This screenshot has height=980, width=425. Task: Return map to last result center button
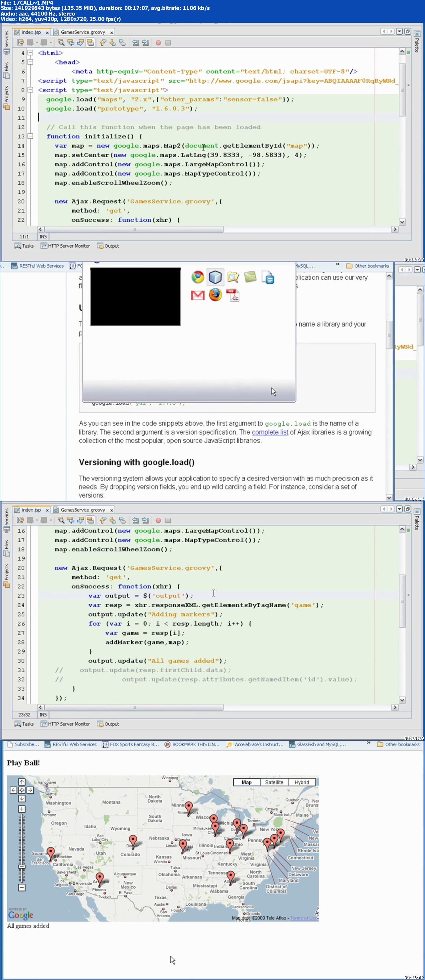22,790
